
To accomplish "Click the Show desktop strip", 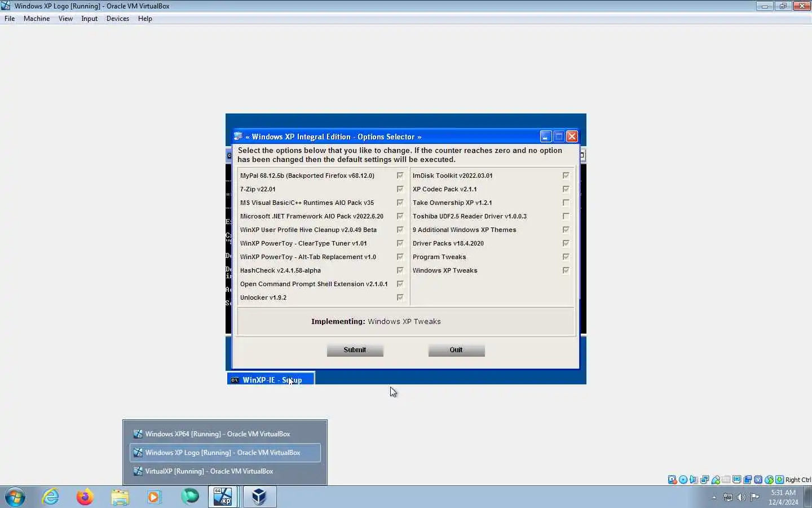I will coord(807,497).
